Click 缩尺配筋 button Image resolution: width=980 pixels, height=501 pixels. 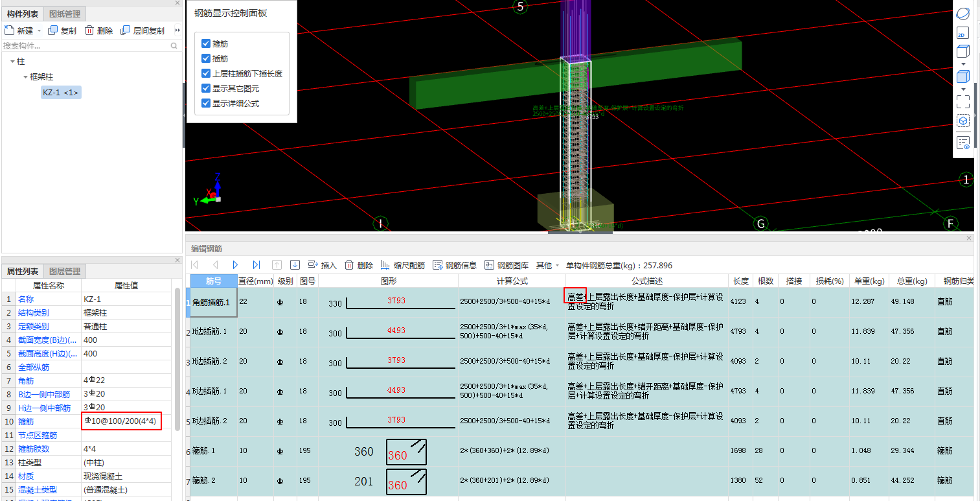402,265
